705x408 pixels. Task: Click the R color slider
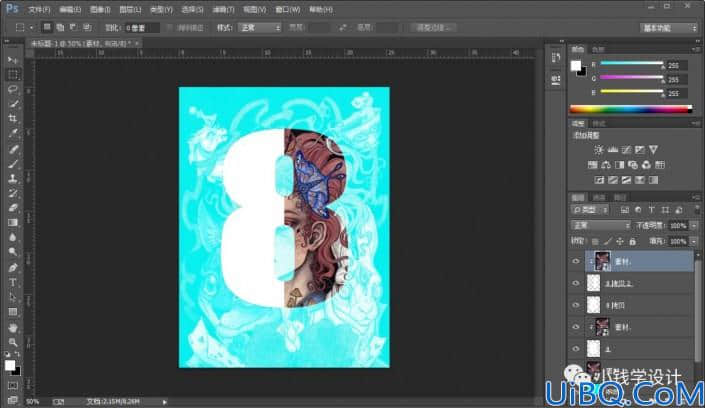pos(631,63)
